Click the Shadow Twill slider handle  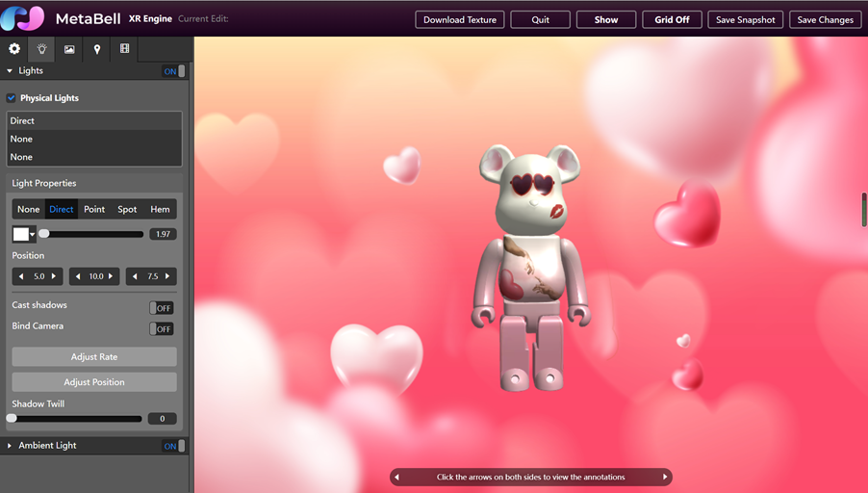point(12,419)
